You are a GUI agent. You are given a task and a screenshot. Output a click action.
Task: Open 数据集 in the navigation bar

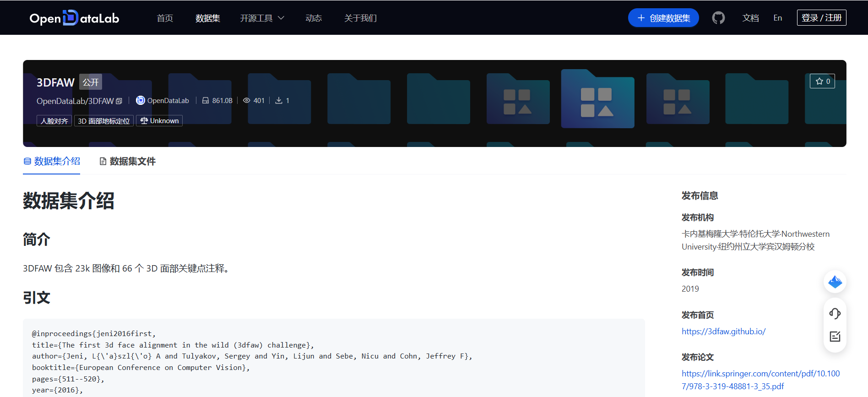[208, 18]
